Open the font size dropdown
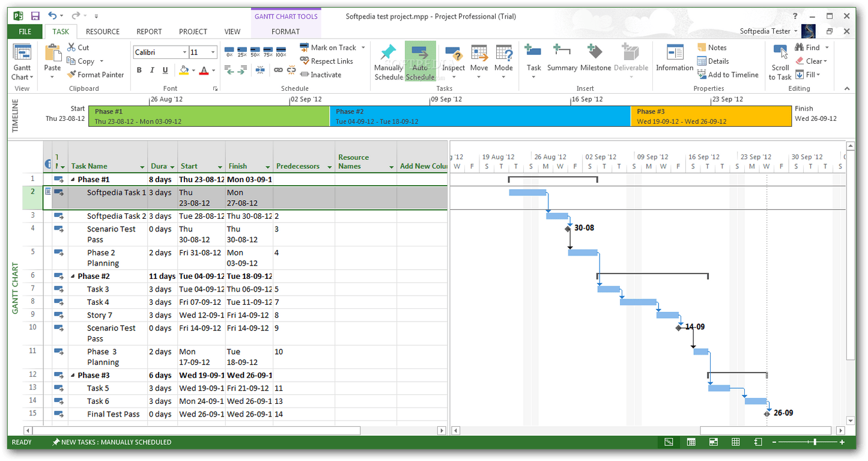The height and width of the screenshot is (461, 868). (x=213, y=52)
